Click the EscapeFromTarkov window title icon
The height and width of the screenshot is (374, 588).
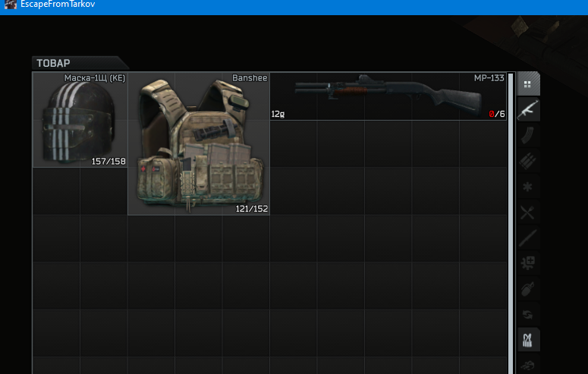tap(10, 5)
